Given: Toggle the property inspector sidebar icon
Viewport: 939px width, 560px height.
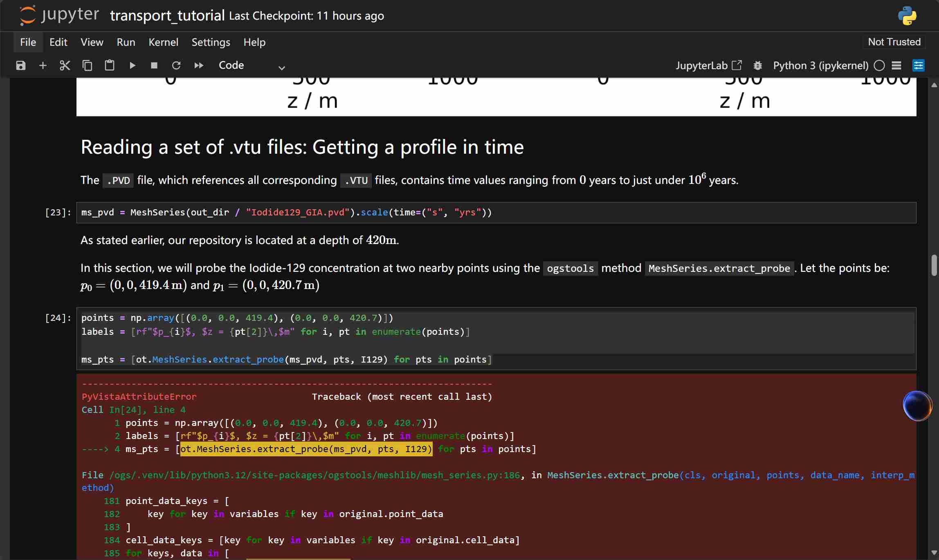Looking at the screenshot, I should tap(919, 65).
